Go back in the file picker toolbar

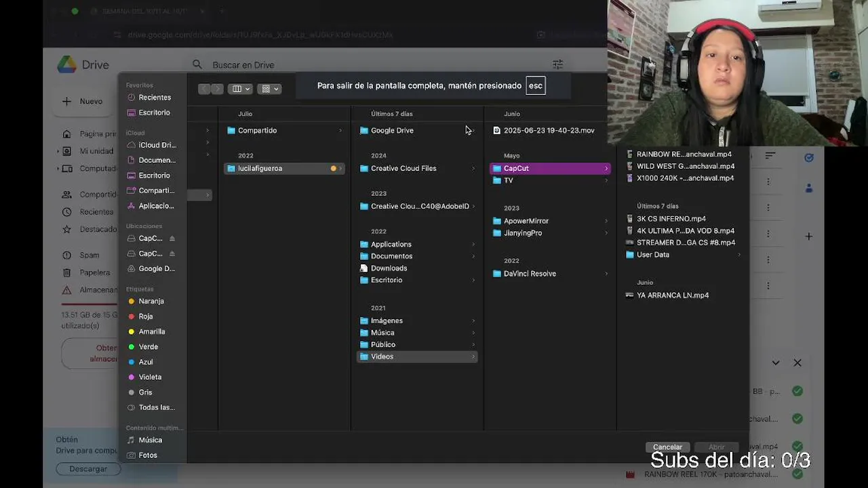[204, 89]
